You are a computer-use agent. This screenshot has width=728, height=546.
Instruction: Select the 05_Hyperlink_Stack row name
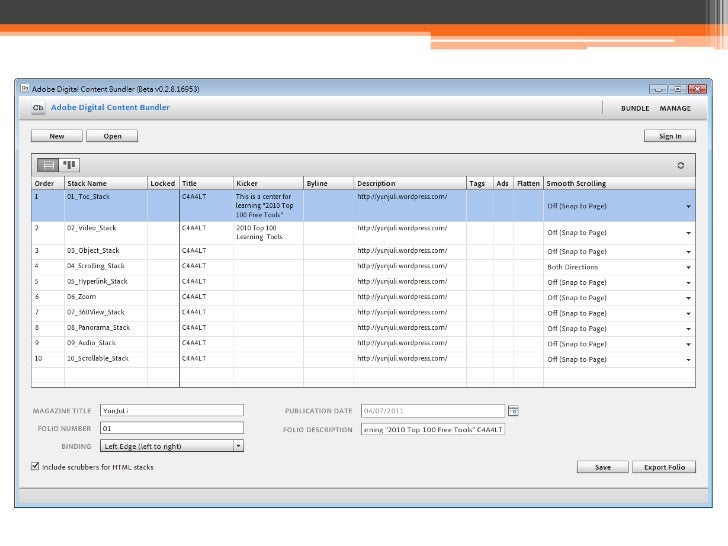[x=97, y=281]
